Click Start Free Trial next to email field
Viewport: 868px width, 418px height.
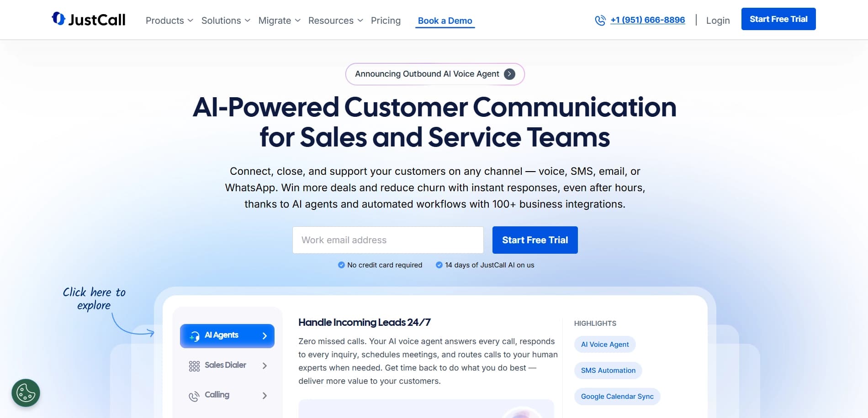535,240
